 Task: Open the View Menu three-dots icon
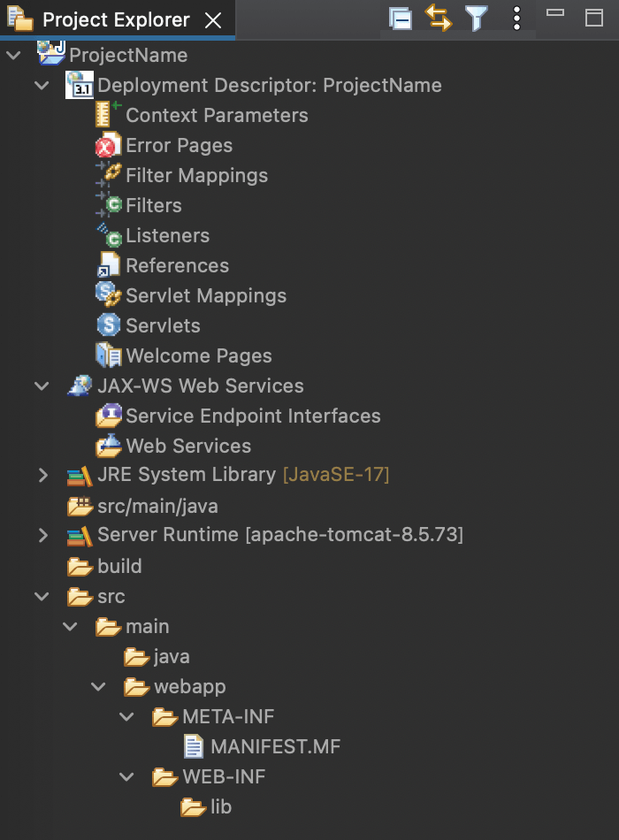(x=516, y=19)
